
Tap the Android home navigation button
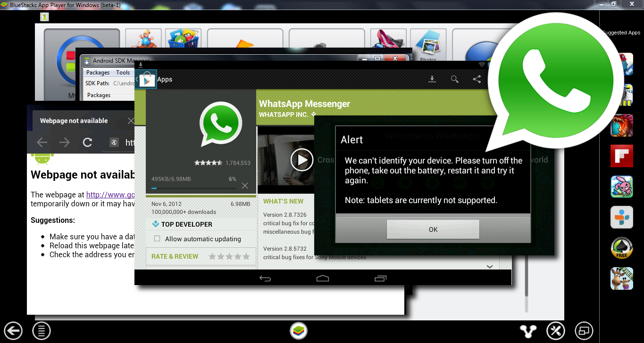click(x=323, y=278)
